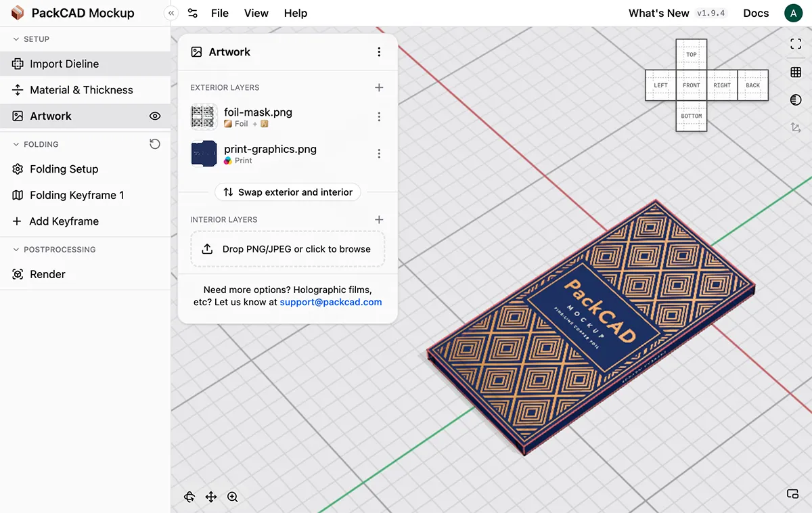Open the settings sliders icon beside File
The height and width of the screenshot is (513, 812).
[x=193, y=13]
